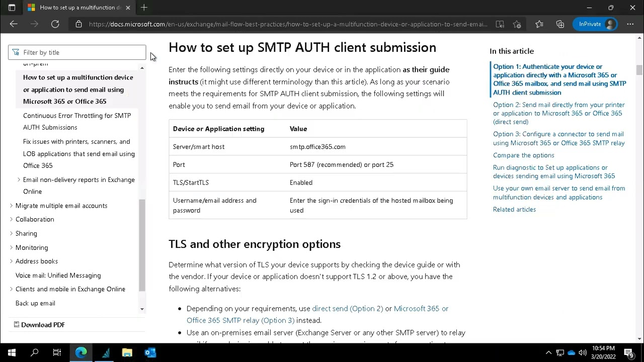Start Read Aloud from the address bar

coord(500,24)
